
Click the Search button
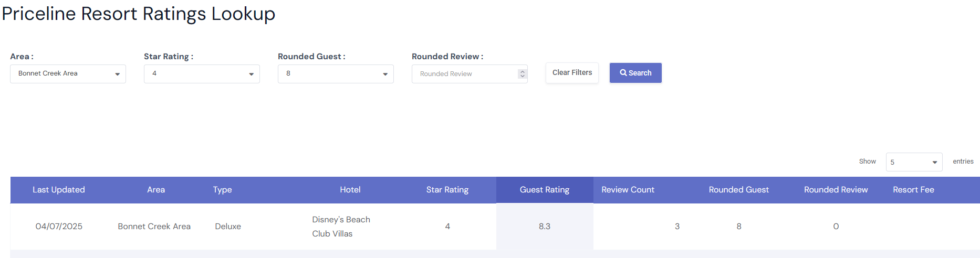tap(635, 73)
